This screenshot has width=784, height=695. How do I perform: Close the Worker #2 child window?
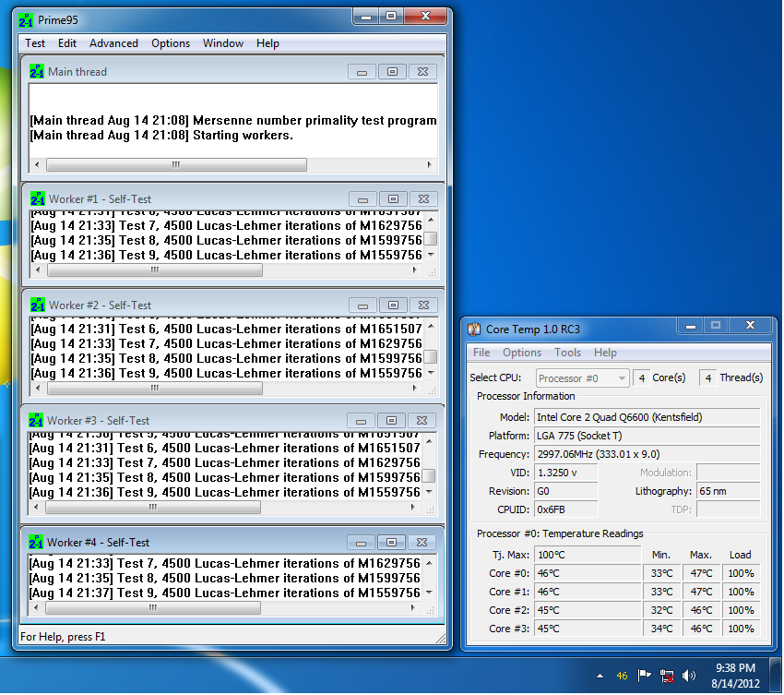click(x=423, y=306)
